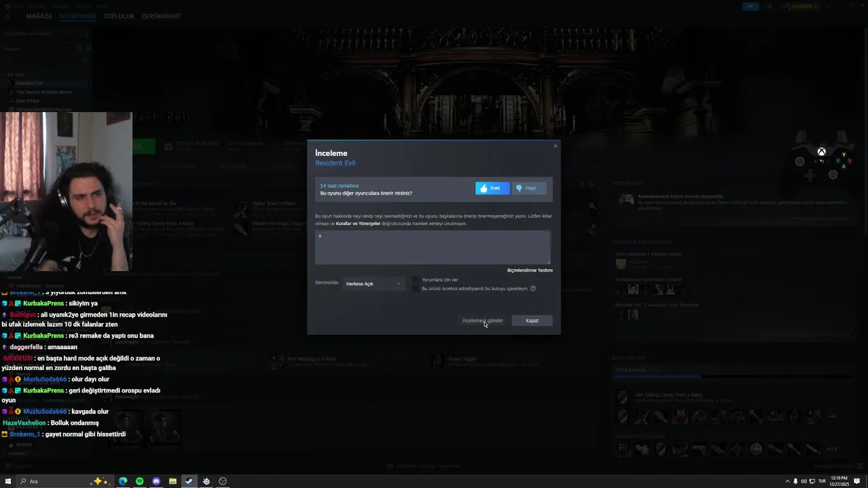
Task: Open Discord from the taskbar
Action: point(156,481)
